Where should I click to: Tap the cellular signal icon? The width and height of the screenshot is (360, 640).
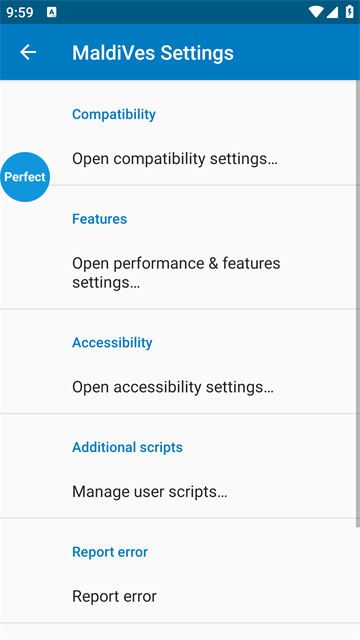(332, 12)
